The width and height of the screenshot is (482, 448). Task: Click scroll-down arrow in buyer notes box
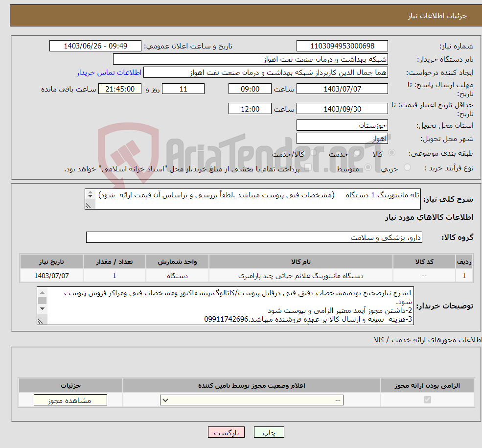(43, 309)
